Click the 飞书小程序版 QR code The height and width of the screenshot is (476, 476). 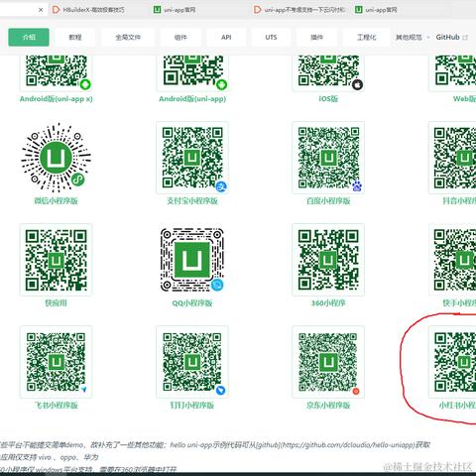click(x=56, y=362)
